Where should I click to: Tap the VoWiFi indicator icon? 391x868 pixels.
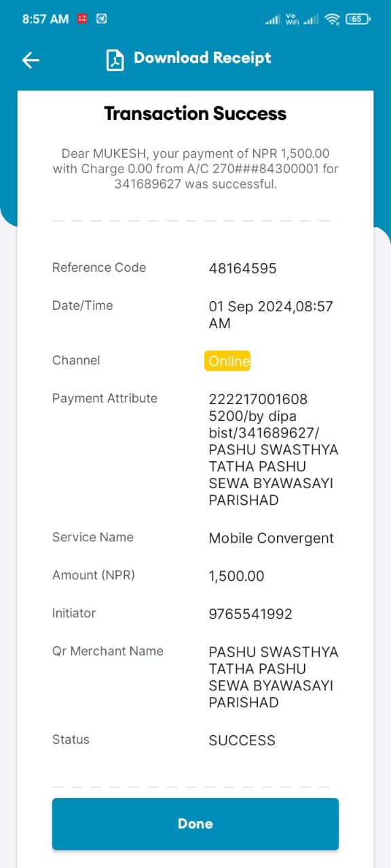tap(293, 20)
